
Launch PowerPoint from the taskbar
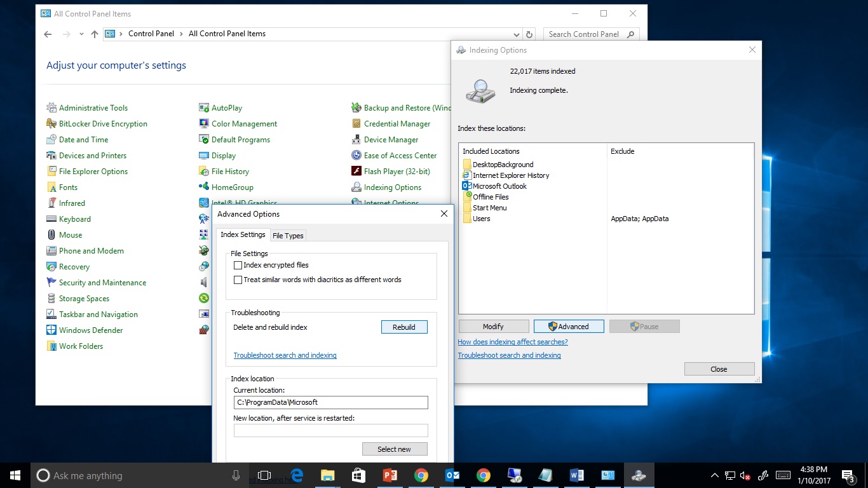coord(390,475)
